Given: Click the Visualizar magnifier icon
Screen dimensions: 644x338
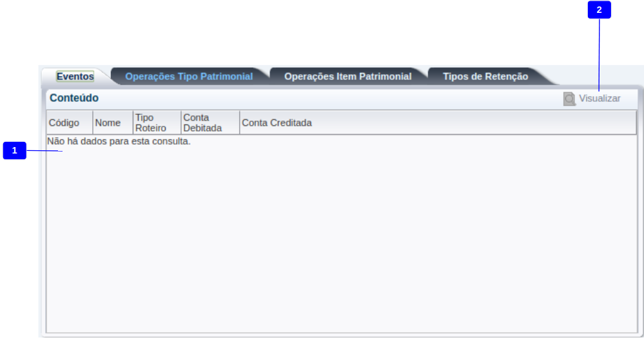Looking at the screenshot, I should [x=569, y=99].
